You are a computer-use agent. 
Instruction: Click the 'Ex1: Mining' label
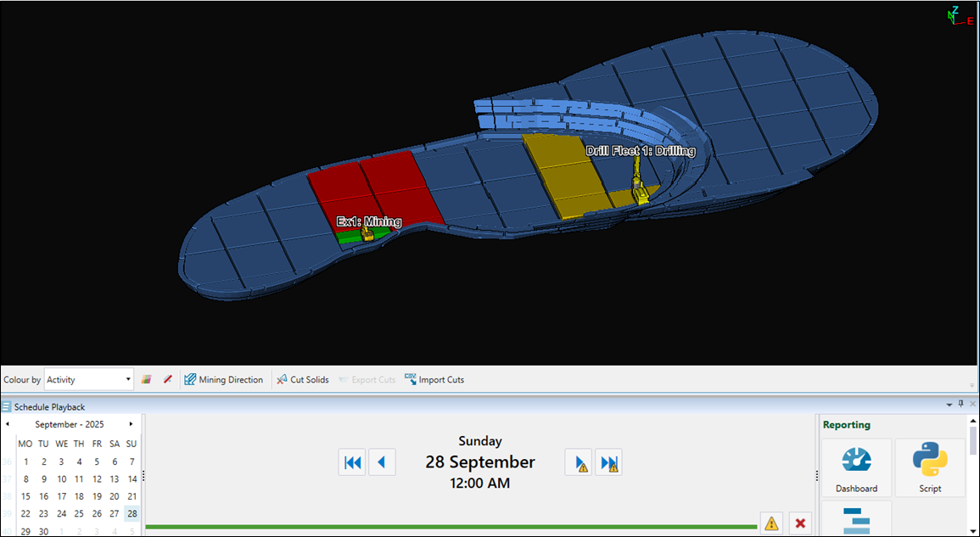point(369,221)
